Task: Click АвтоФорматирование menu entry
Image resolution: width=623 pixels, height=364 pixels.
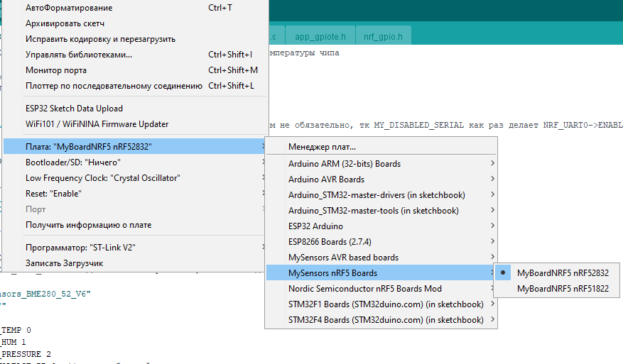Action: [69, 8]
